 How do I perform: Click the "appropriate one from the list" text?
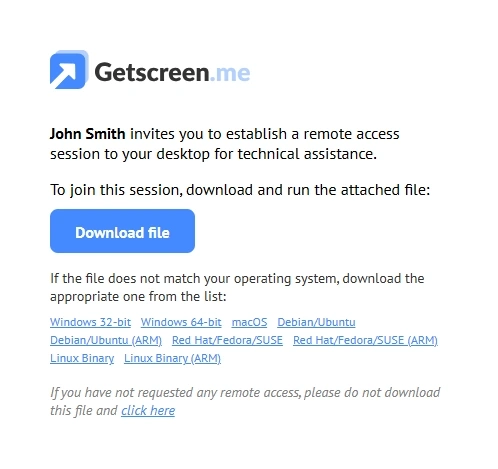coord(138,296)
